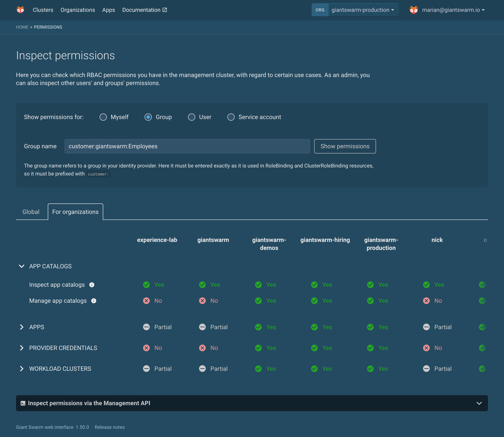504x437 pixels.
Task: Expand the APPS section row
Action: [x=21, y=327]
